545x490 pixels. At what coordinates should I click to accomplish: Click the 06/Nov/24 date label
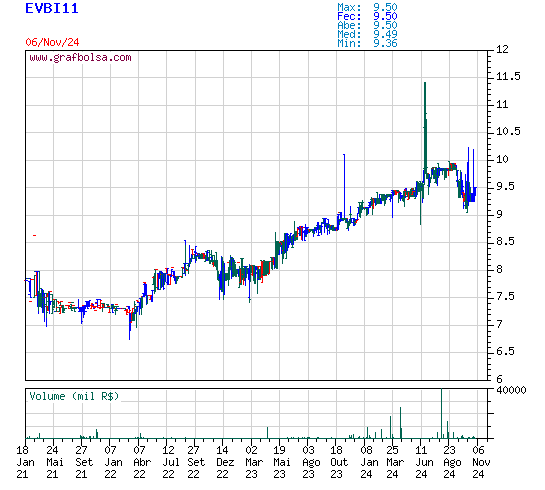[x=52, y=42]
